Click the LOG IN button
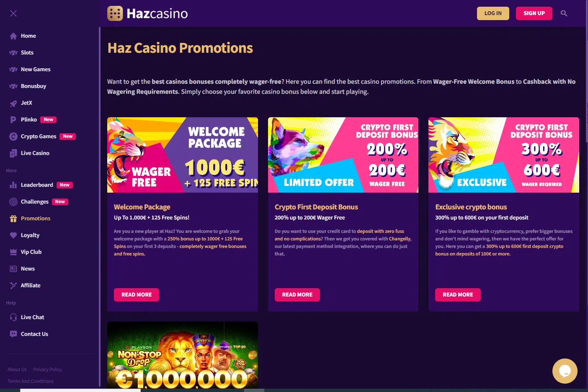This screenshot has height=392, width=588. tap(493, 13)
